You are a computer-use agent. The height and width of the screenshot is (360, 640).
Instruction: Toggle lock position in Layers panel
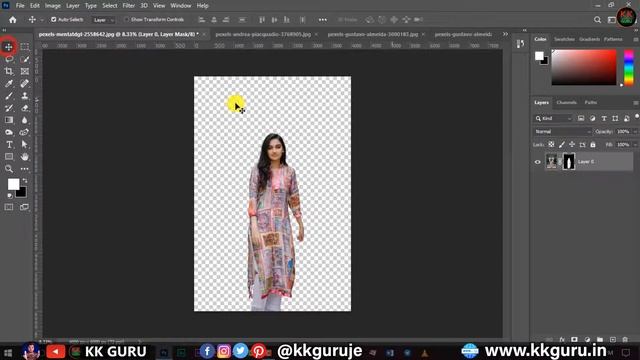coord(572,144)
